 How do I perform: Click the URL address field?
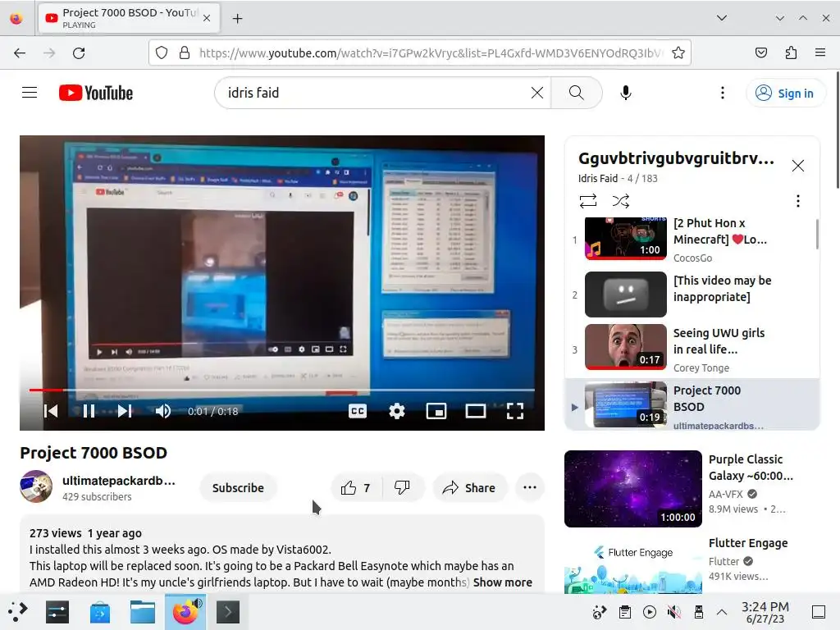pos(431,52)
